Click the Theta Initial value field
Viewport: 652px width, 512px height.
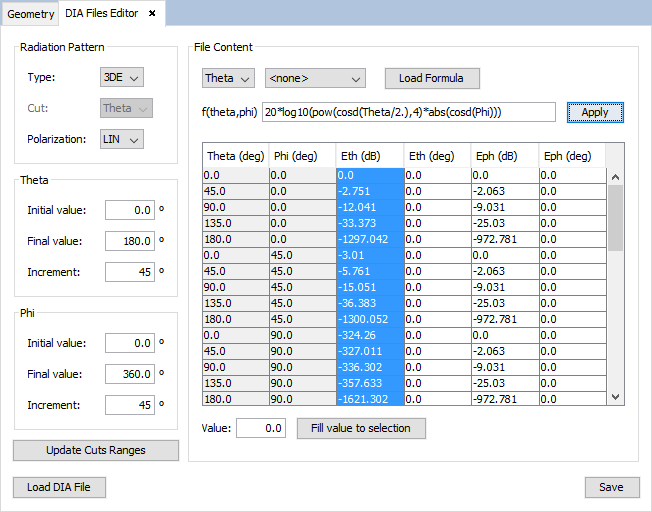(x=130, y=210)
